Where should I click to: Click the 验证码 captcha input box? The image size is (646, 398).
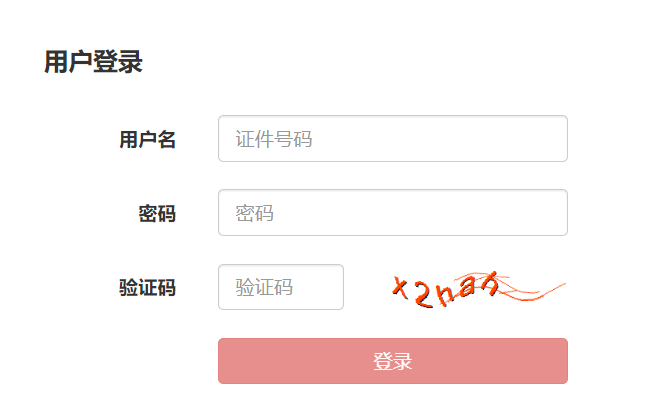tap(281, 287)
